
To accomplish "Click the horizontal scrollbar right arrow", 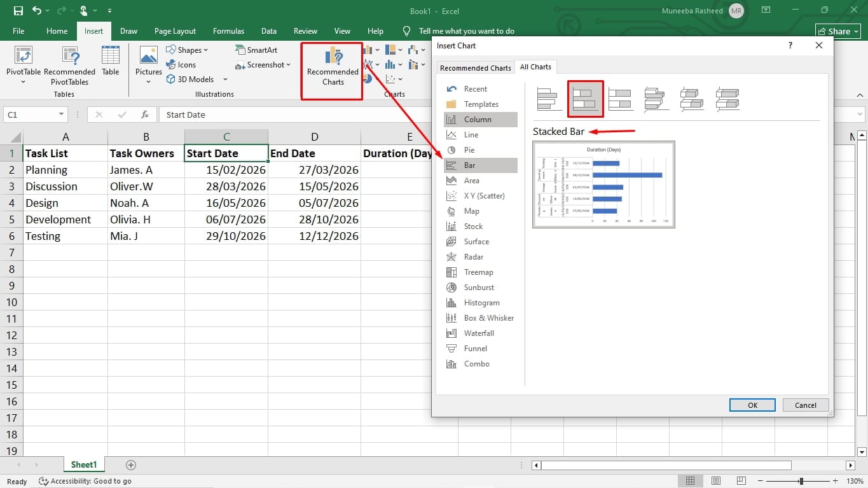I will [x=851, y=466].
